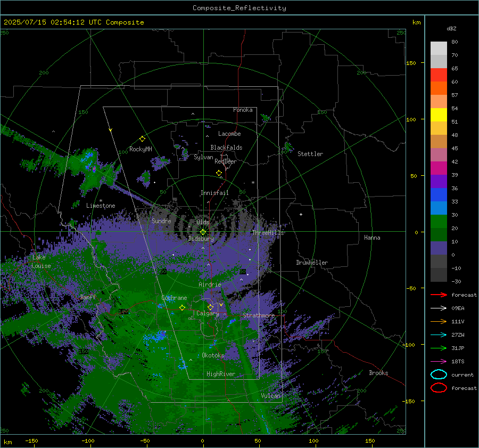Click the km unit label at bottom-left
Viewport: 479px width, 448px height.
[7, 442]
